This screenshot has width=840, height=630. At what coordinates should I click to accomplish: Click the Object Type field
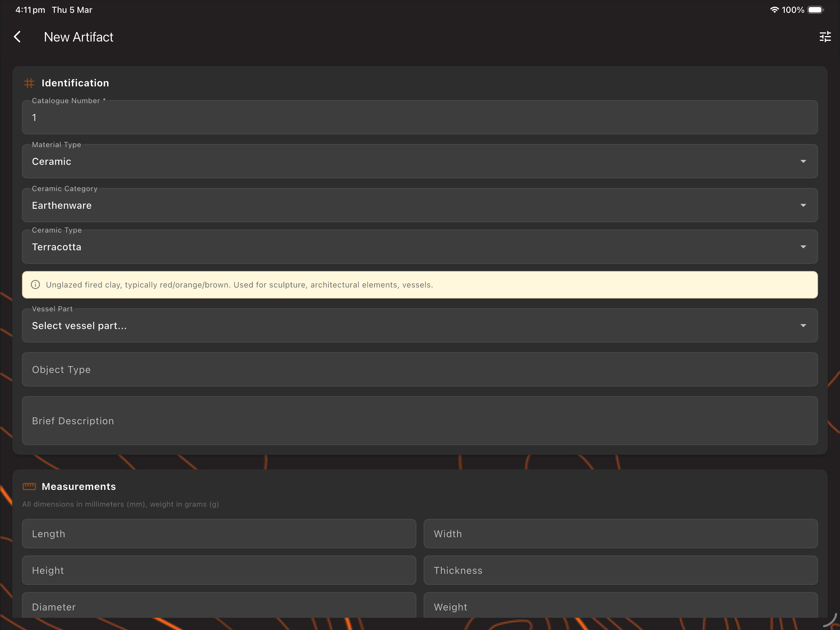[x=418, y=369]
